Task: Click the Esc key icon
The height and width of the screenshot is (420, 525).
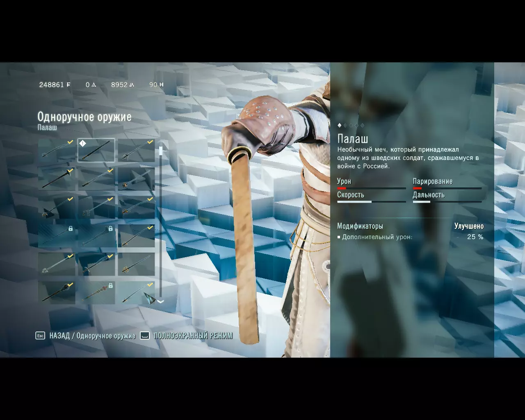Action: point(40,336)
